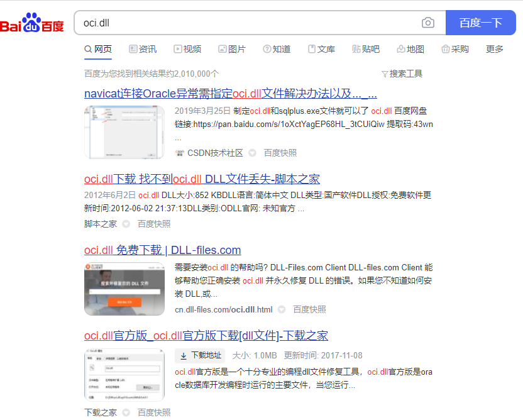Open the 文库 tab
The height and width of the screenshot is (420, 523).
[x=321, y=49]
